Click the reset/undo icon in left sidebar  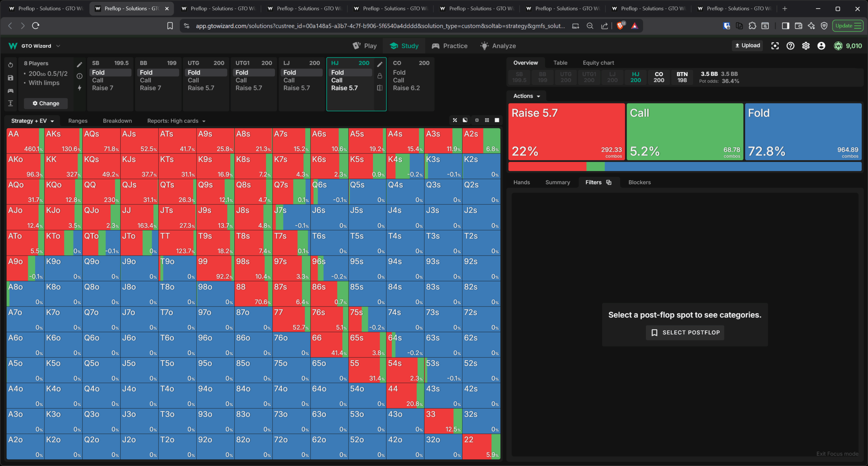click(11, 65)
